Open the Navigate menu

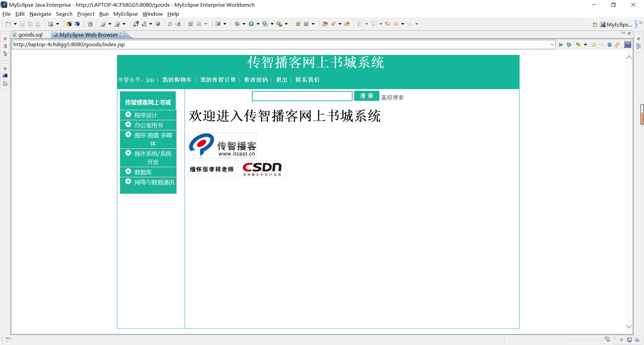[40, 14]
